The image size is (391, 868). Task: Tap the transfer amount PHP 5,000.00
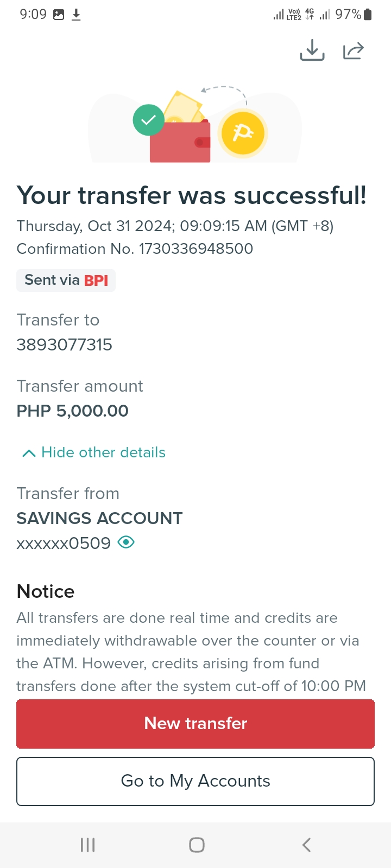pyautogui.click(x=72, y=411)
